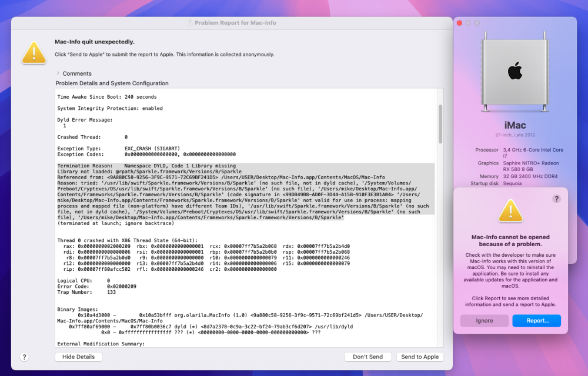Click 'Time Awake Since Boot: 240 seconds'
This screenshot has width=588, height=376.
click(x=107, y=97)
